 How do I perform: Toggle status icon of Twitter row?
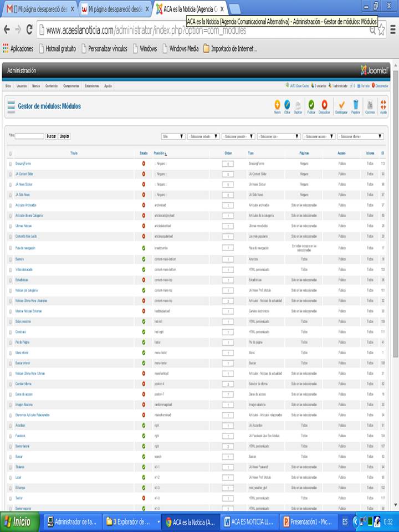tap(144, 498)
